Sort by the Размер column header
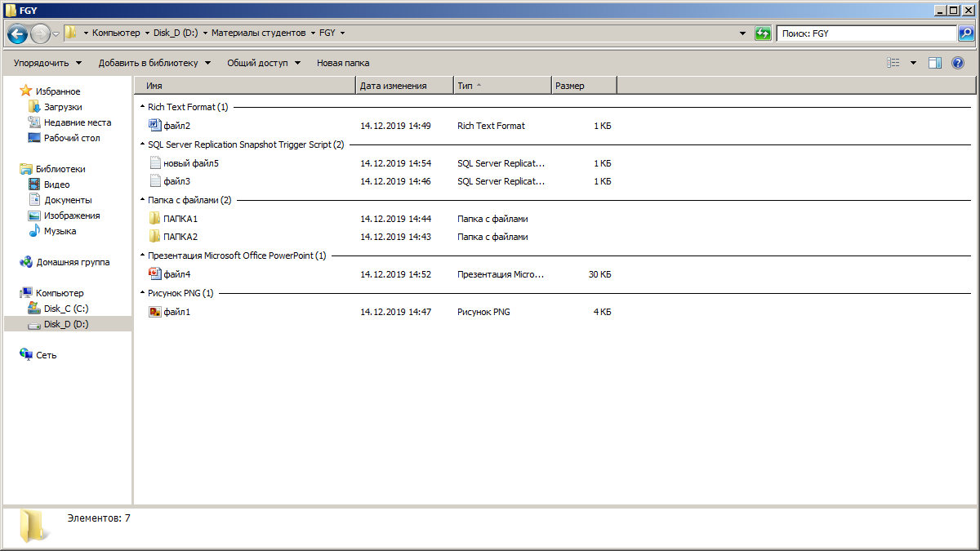The width and height of the screenshot is (980, 551). point(584,86)
